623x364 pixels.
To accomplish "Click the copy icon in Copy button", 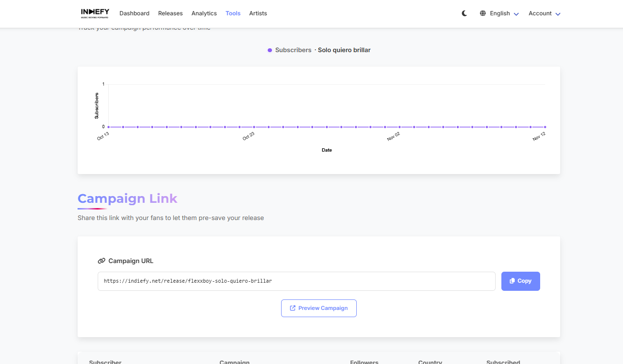I will coord(512,281).
